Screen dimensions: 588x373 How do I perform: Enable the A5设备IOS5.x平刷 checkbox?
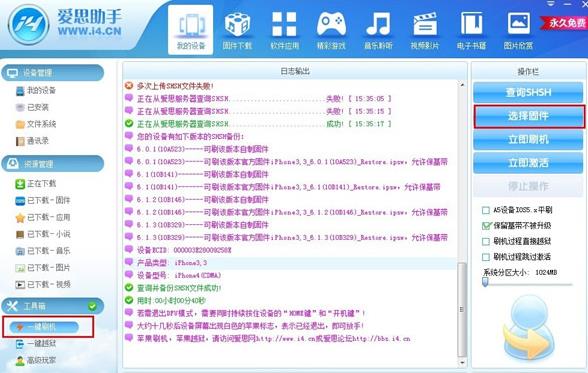(x=486, y=210)
